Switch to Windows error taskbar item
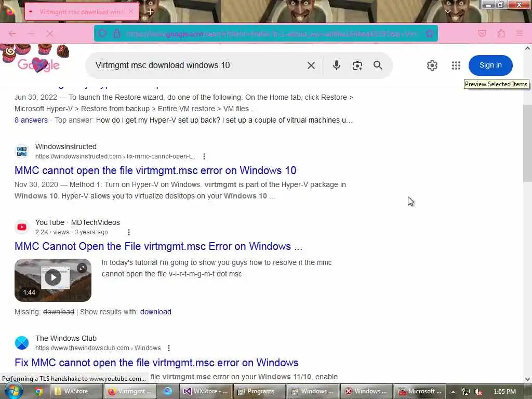 [x=367, y=391]
